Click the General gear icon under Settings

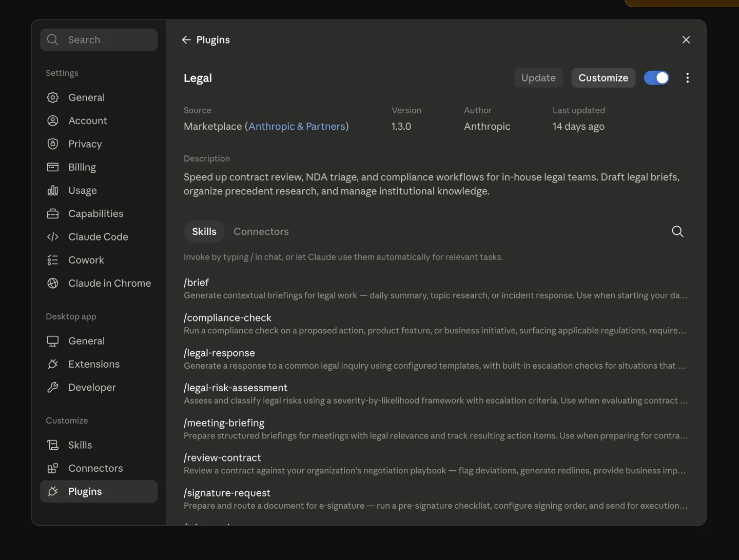(52, 97)
